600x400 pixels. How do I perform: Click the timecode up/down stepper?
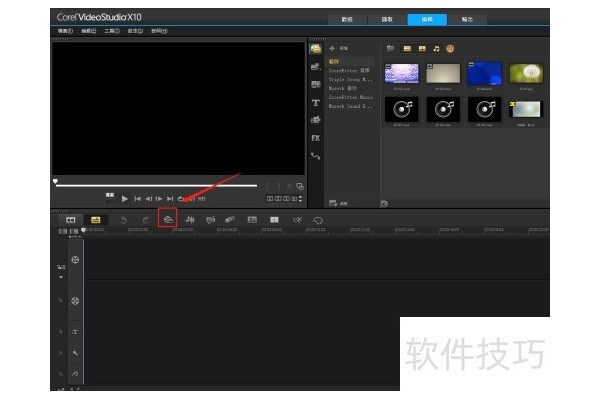tap(300, 199)
